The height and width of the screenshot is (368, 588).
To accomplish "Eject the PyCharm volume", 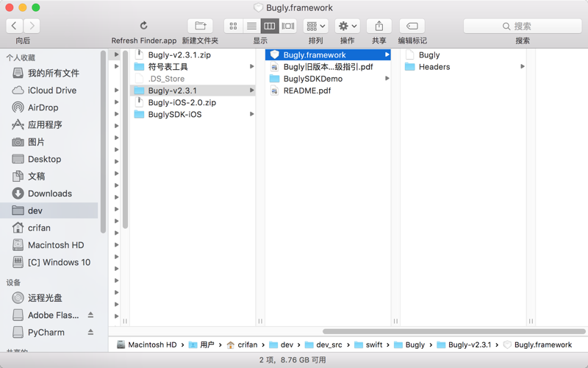I will pos(90,332).
